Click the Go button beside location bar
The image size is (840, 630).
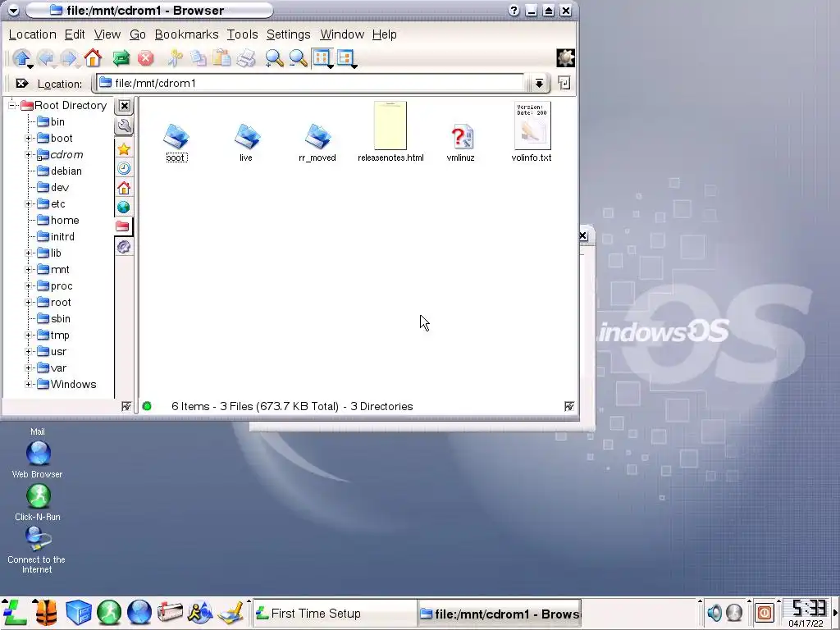point(564,83)
